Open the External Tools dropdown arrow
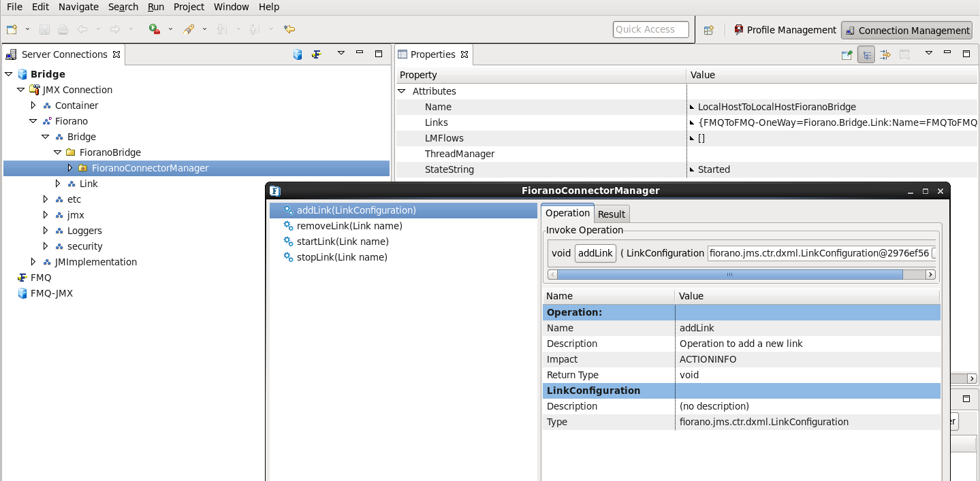The image size is (980, 481). (204, 29)
